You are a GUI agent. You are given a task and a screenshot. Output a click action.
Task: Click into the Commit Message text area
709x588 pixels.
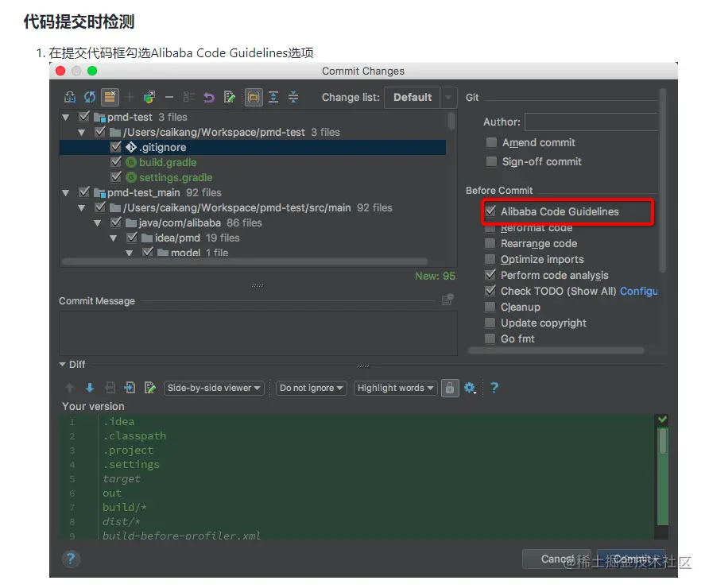click(x=258, y=333)
